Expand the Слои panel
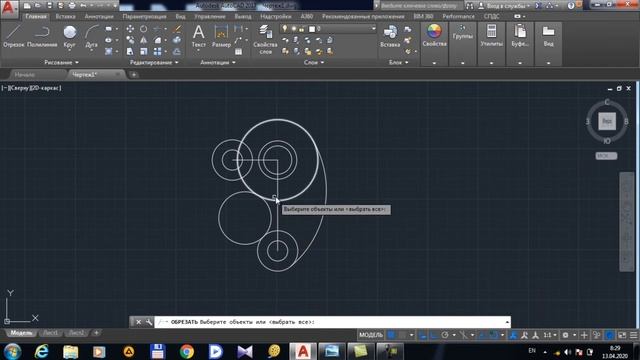This screenshot has width=640, height=360. coord(313,62)
